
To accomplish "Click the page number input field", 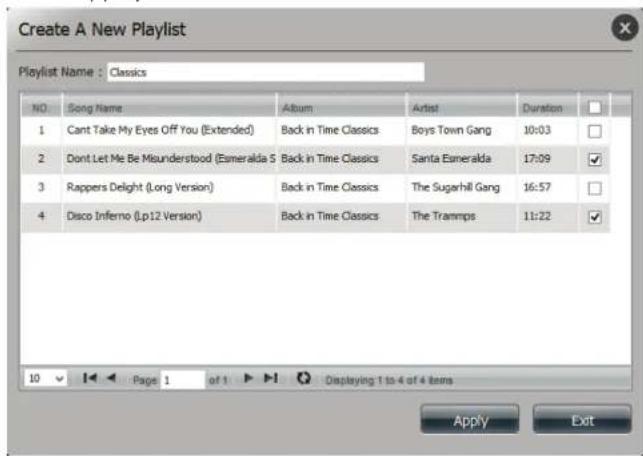I will click(x=183, y=380).
